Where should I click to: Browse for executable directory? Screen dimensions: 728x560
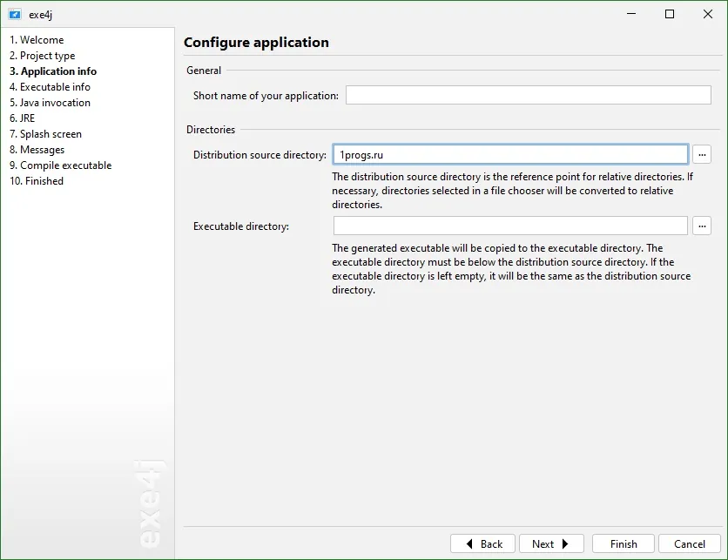click(x=702, y=226)
